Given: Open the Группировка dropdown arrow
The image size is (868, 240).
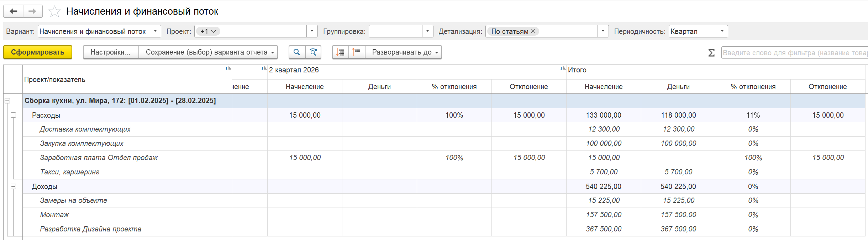Looking at the screenshot, I should 427,31.
